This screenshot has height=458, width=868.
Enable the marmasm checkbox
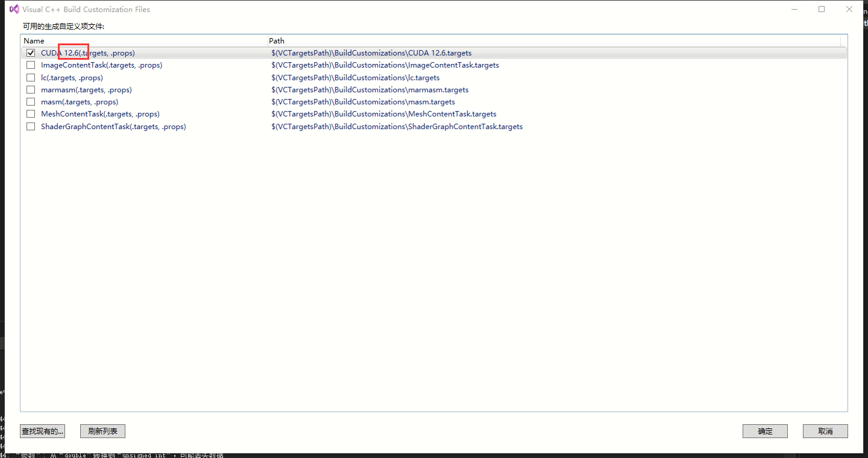[x=31, y=89]
